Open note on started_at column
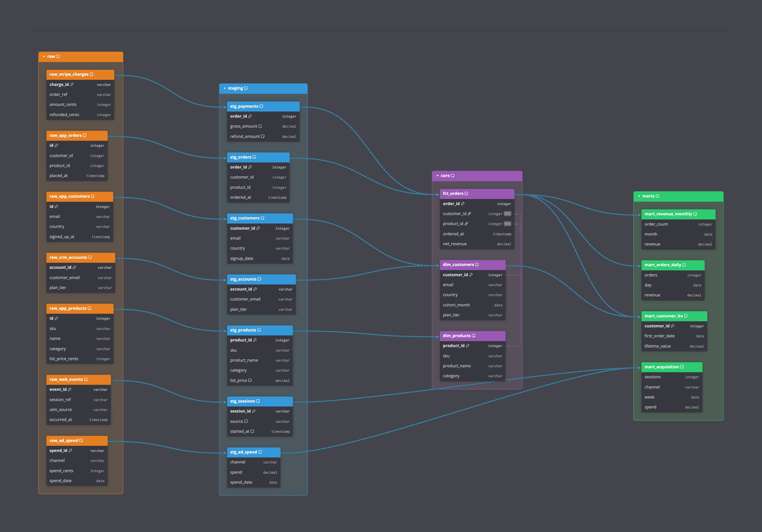 252,431
